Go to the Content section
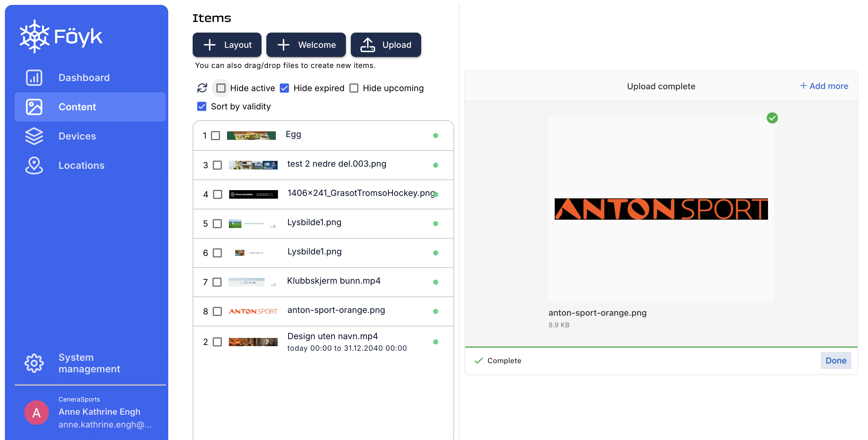 coord(90,107)
